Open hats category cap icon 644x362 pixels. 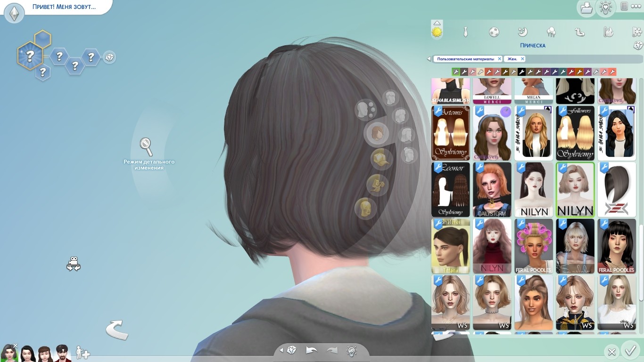pos(381,159)
